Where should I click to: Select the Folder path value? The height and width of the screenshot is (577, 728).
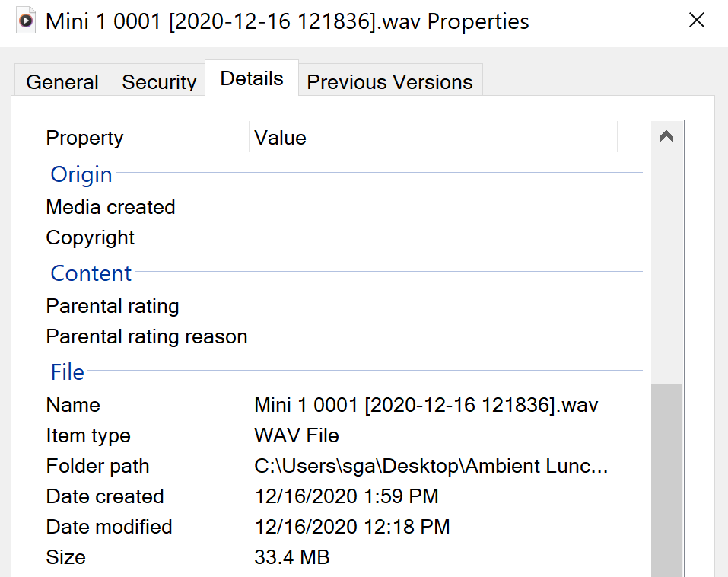[x=431, y=466]
